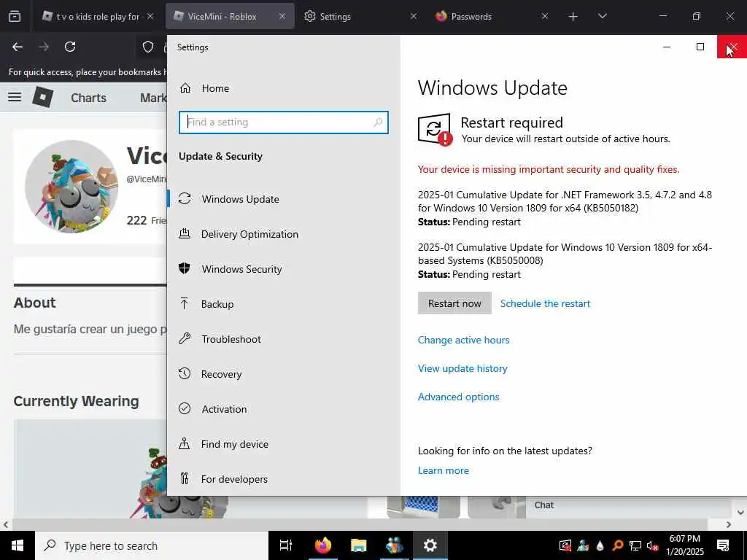Viewport: 747px width, 560px height.
Task: Click the Delivery Optimization icon
Action: coord(185,233)
